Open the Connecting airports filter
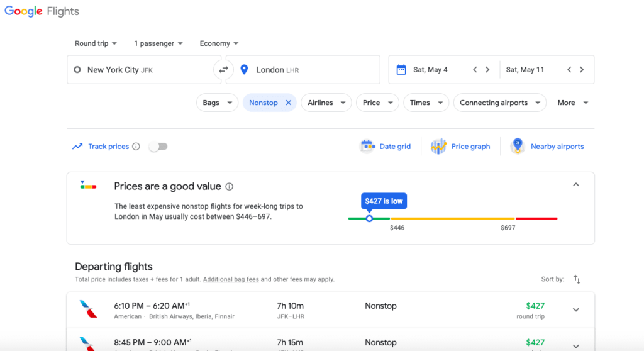The width and height of the screenshot is (644, 351). [499, 103]
